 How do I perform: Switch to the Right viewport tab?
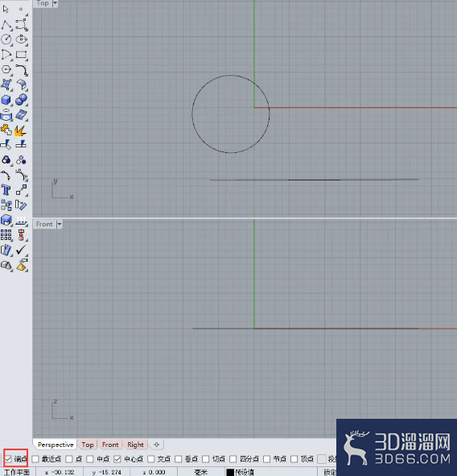point(135,445)
